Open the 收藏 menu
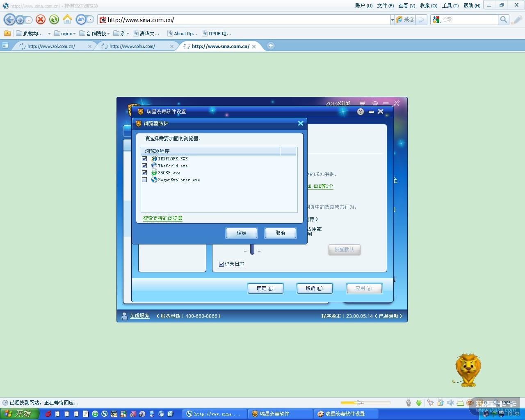 pos(428,6)
